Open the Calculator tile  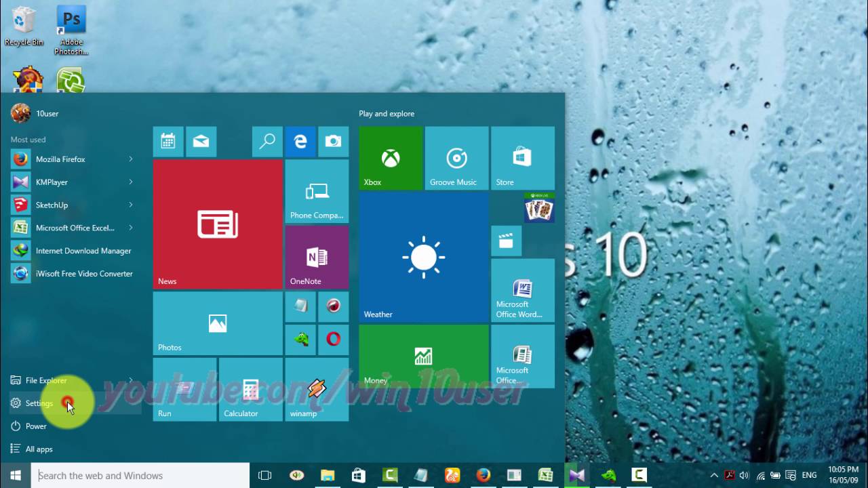coord(251,390)
